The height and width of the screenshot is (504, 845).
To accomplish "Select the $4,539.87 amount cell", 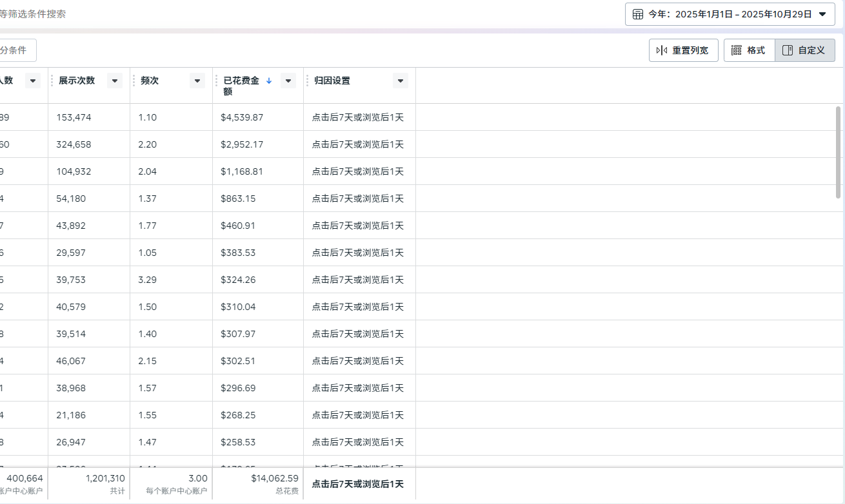I will tap(242, 117).
